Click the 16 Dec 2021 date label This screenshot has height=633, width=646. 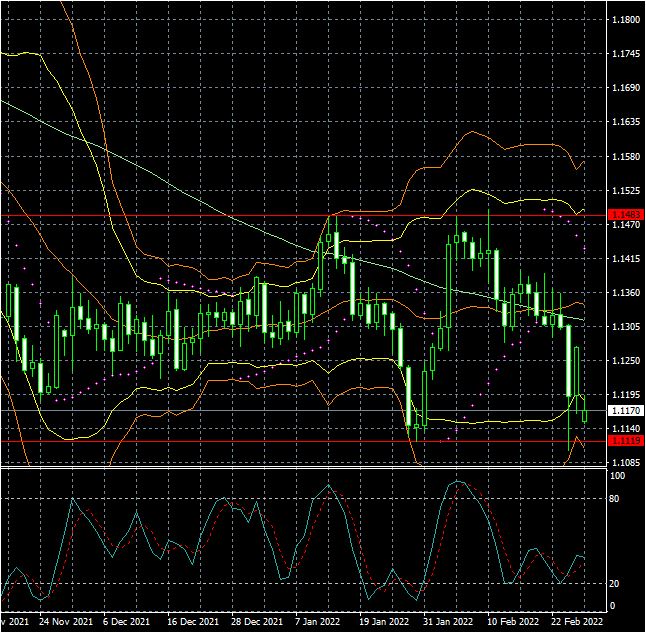pyautogui.click(x=193, y=621)
